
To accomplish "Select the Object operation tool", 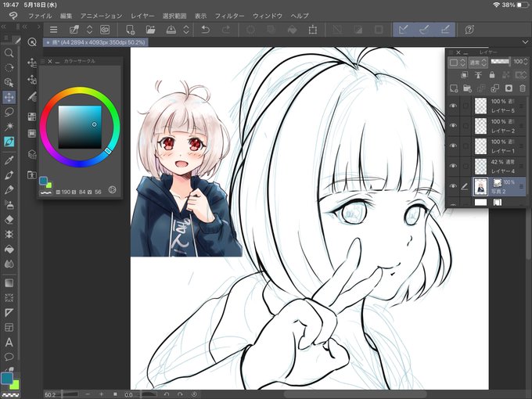I will [x=9, y=82].
